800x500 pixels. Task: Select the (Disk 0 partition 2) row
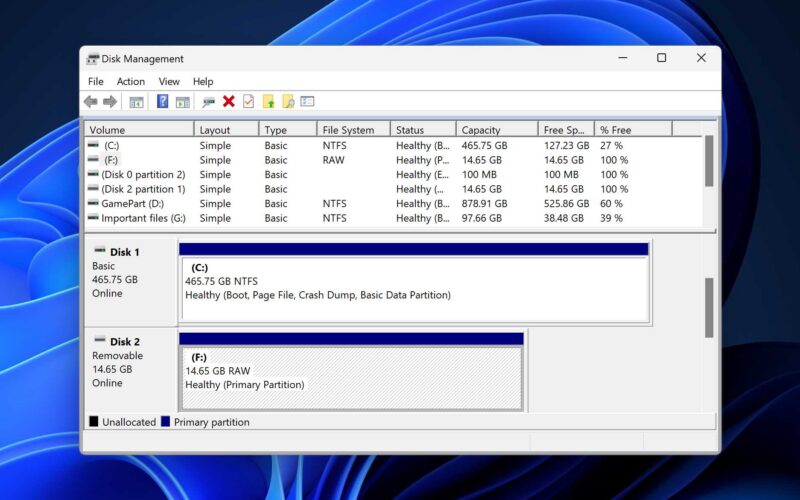pyautogui.click(x=393, y=174)
